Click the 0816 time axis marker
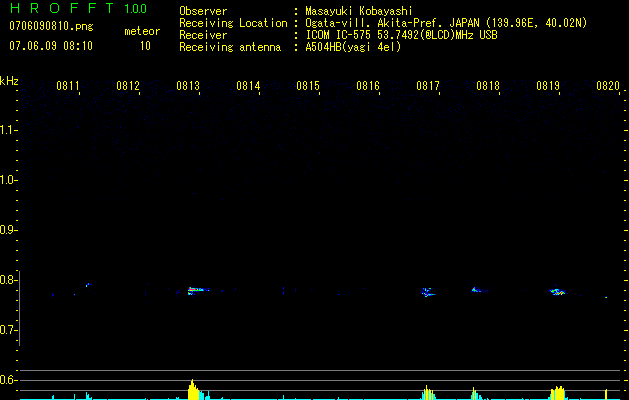Screen dimensions: 629x400 point(368,86)
